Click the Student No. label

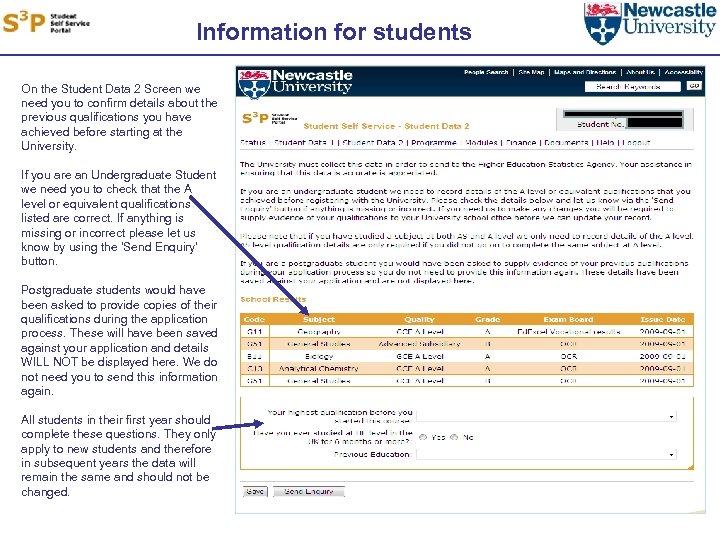[x=601, y=124]
